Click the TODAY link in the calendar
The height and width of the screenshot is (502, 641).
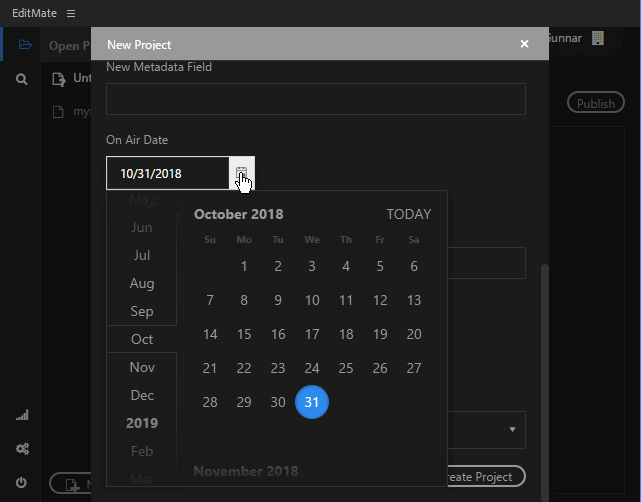point(408,214)
